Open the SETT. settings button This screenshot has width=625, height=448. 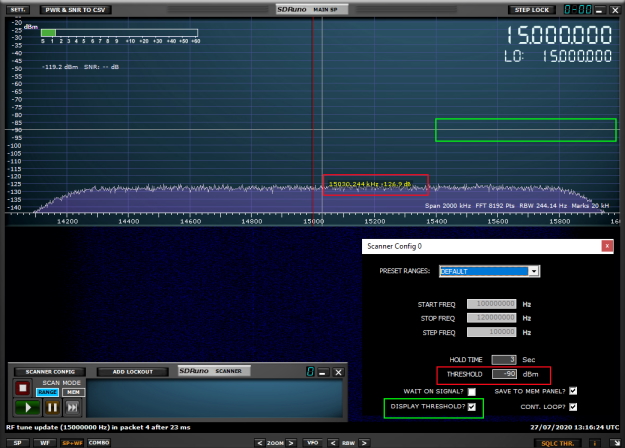18,10
